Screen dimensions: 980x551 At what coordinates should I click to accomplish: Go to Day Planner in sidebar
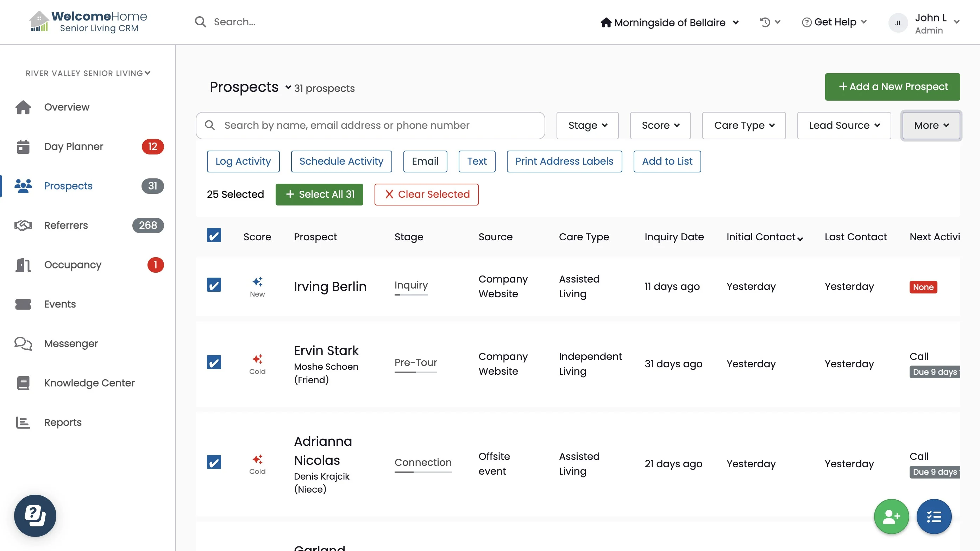(74, 146)
